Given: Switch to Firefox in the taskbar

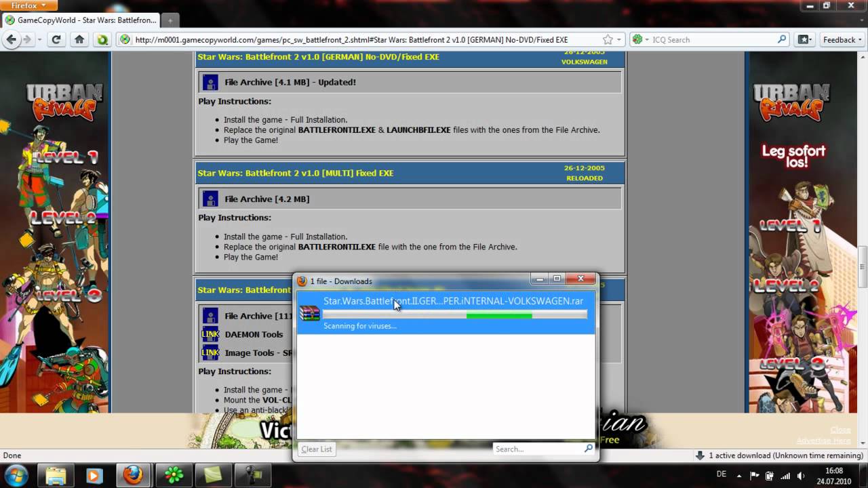Looking at the screenshot, I should click(134, 475).
